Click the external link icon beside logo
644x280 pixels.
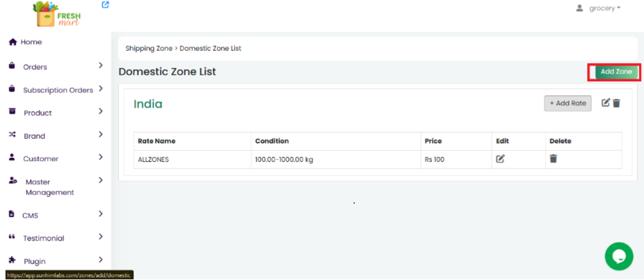pos(105,5)
